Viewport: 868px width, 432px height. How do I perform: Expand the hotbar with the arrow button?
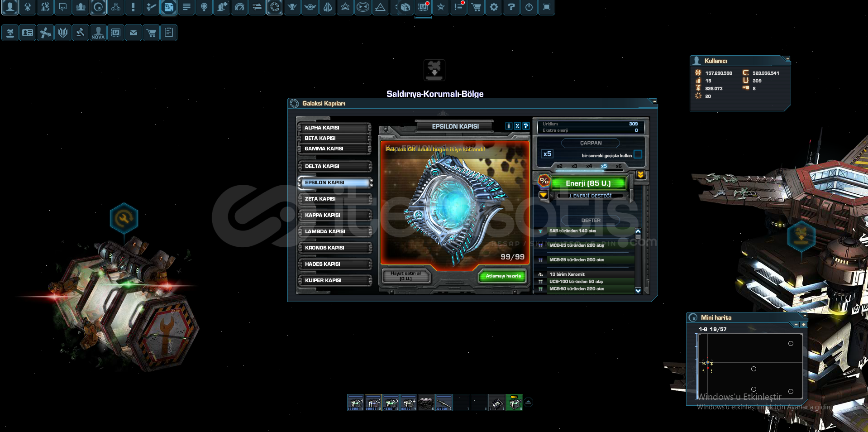(528, 402)
